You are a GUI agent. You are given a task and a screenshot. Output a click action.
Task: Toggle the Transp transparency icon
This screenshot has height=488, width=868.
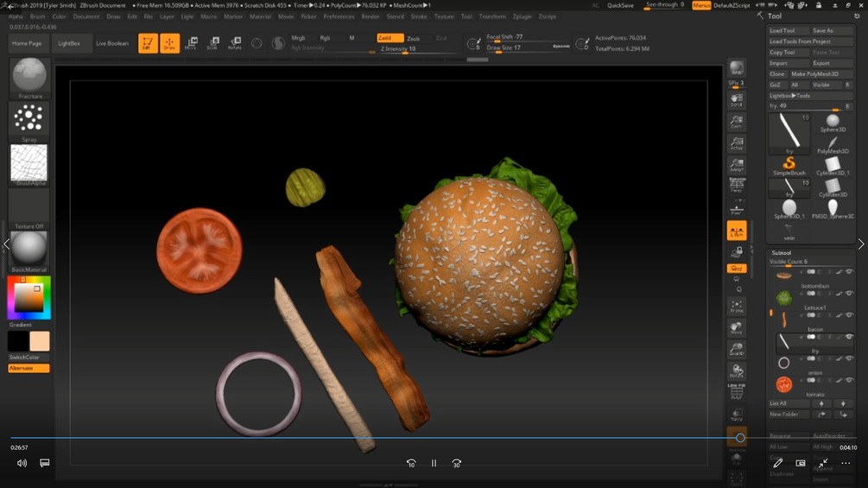click(x=736, y=415)
